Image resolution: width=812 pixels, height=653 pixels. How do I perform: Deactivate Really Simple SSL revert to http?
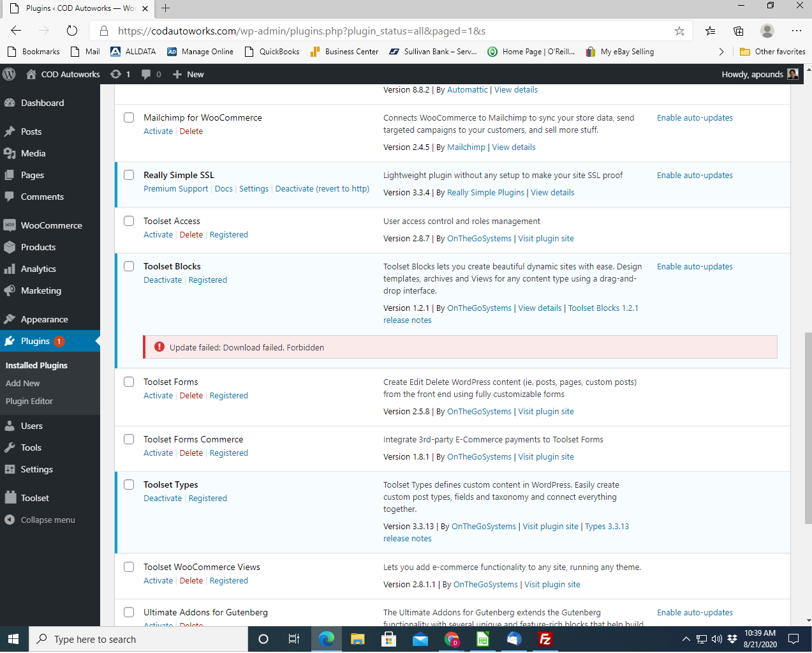pyautogui.click(x=322, y=189)
